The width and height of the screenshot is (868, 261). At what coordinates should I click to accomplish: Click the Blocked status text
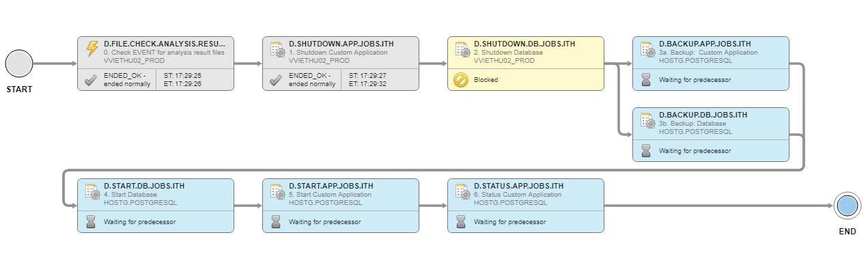tap(486, 79)
